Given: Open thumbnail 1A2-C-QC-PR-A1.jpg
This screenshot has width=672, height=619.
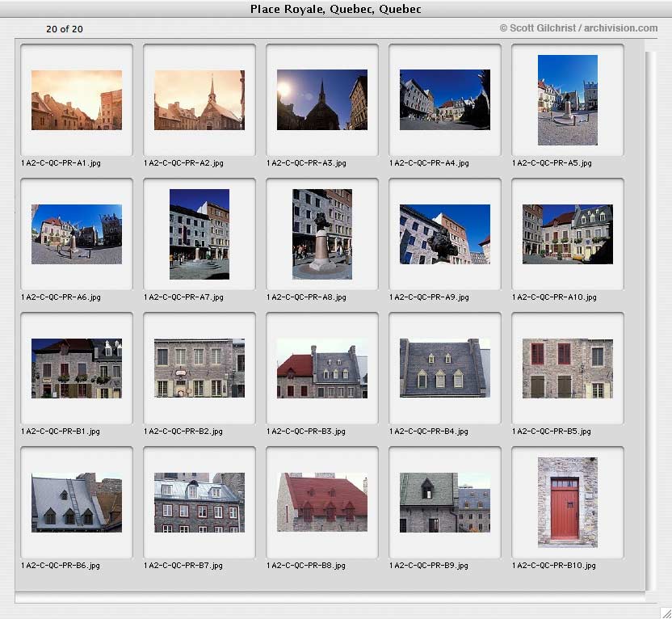Looking at the screenshot, I should [x=77, y=100].
